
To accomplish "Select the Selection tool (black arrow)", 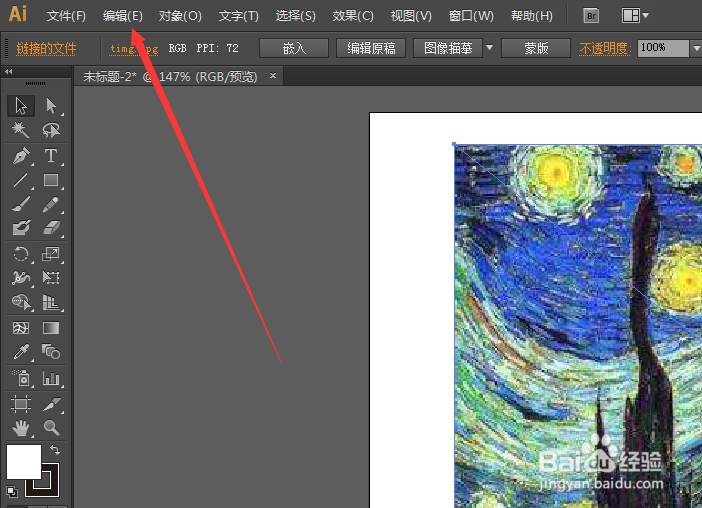I will pyautogui.click(x=21, y=106).
